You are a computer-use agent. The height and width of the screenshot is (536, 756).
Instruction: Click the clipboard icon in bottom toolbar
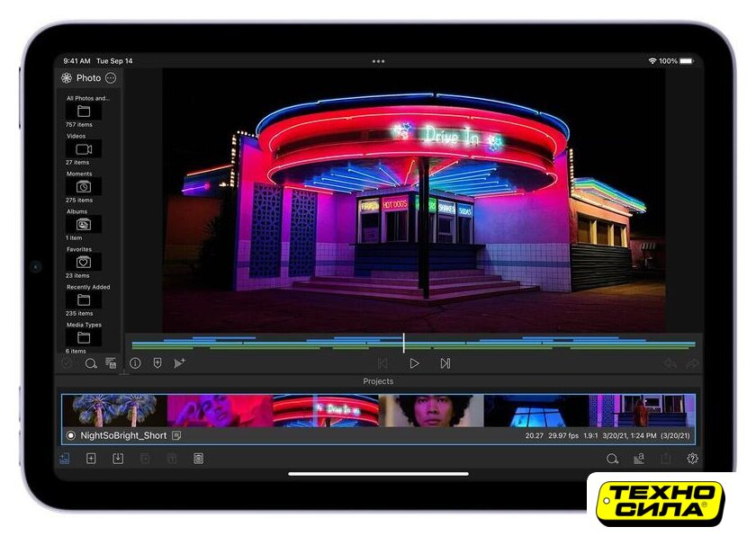pyautogui.click(x=198, y=459)
